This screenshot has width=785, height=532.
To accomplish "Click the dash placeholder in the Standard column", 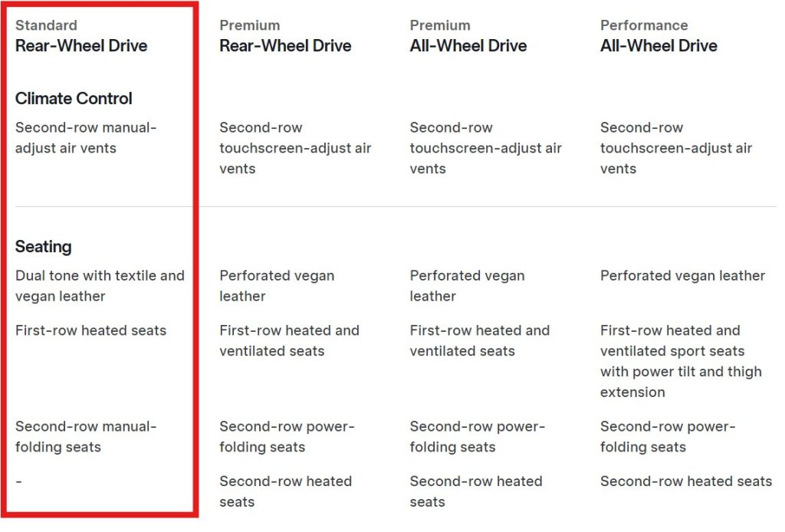I will click(x=18, y=481).
